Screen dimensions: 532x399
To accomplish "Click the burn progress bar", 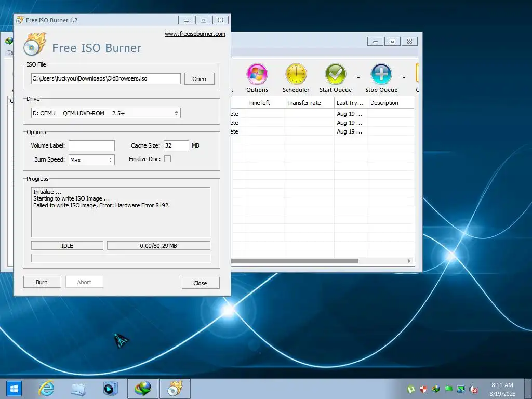I will [121, 258].
